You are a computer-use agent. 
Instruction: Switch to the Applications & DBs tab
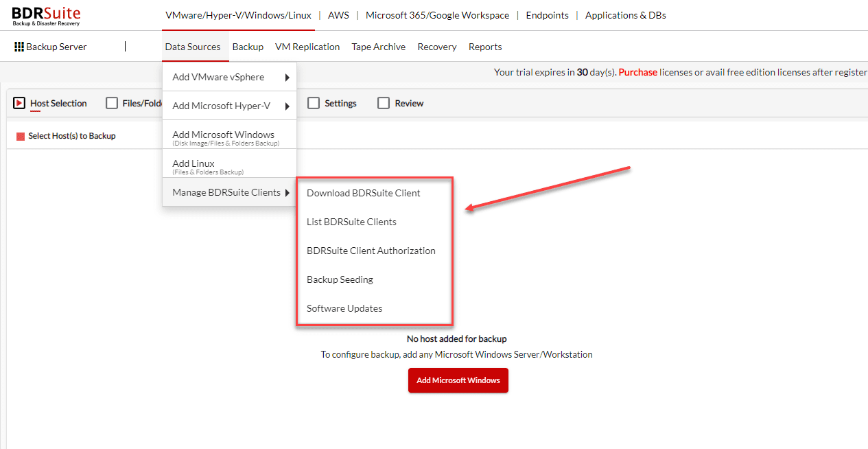point(626,15)
